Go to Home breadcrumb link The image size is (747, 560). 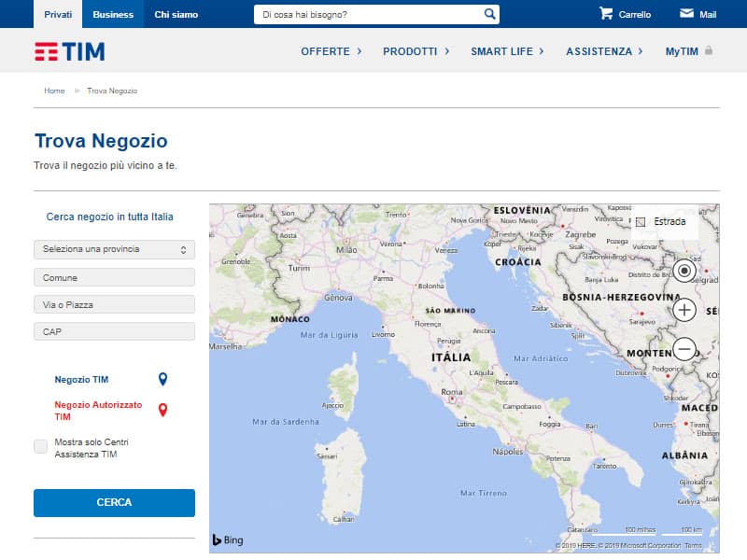click(54, 91)
